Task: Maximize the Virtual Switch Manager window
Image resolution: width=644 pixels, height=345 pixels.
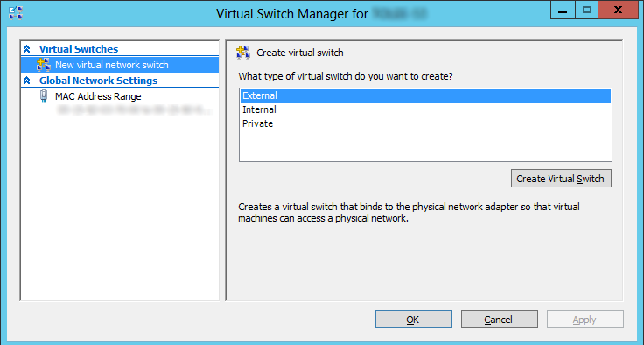Action: (586, 10)
